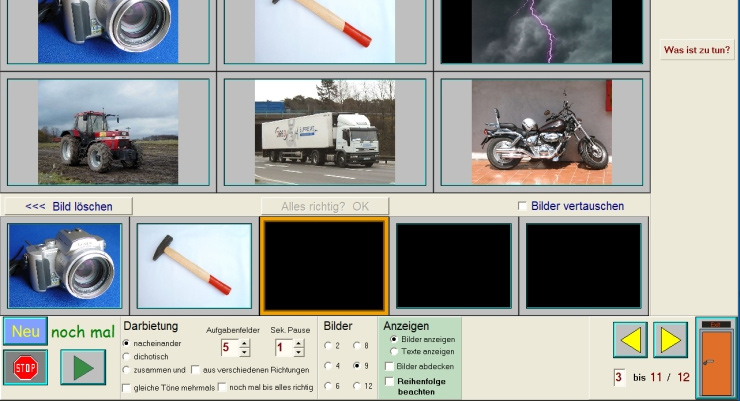Click the yellow left arrow button
Viewport: 740px width, 401px height.
[x=630, y=340]
